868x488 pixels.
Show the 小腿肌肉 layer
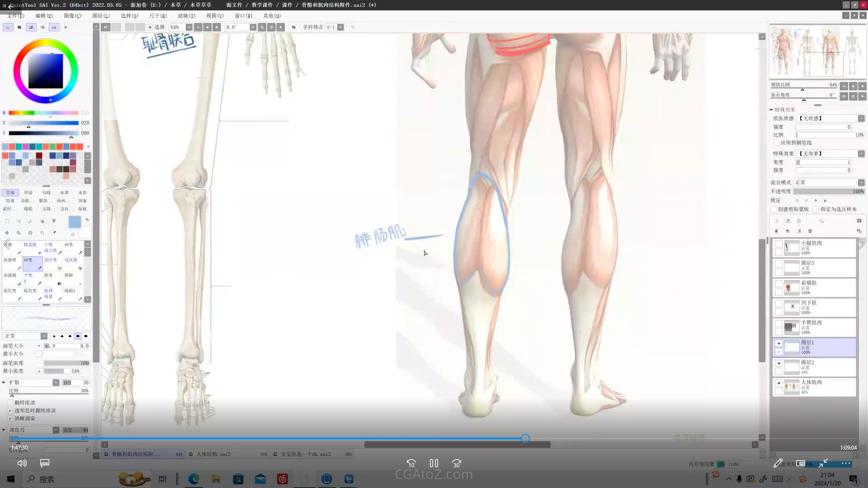779,244
